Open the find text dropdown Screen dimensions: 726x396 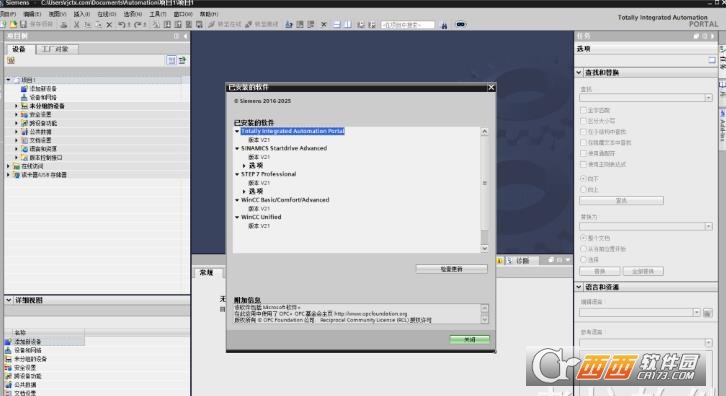click(x=708, y=98)
